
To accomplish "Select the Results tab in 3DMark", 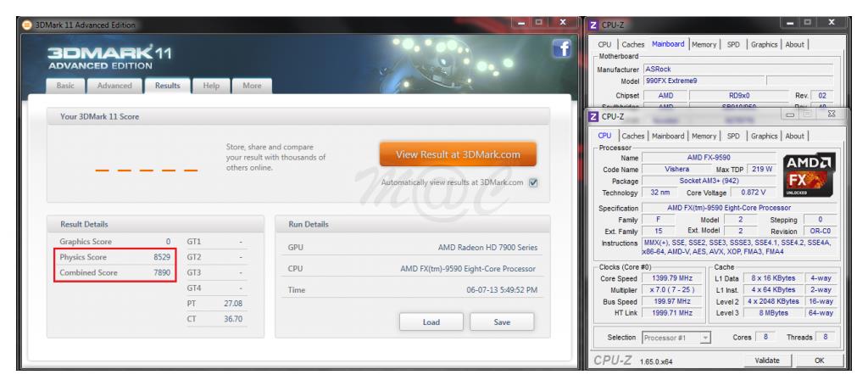I will tap(167, 86).
